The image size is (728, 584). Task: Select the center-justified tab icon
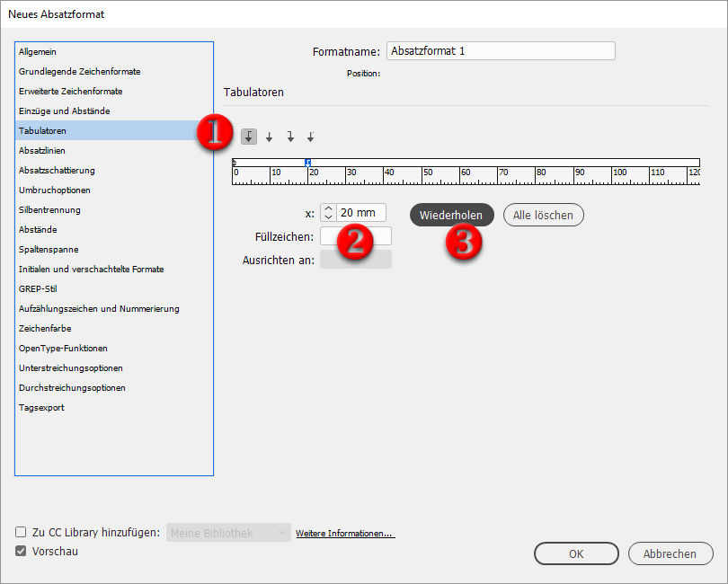269,137
